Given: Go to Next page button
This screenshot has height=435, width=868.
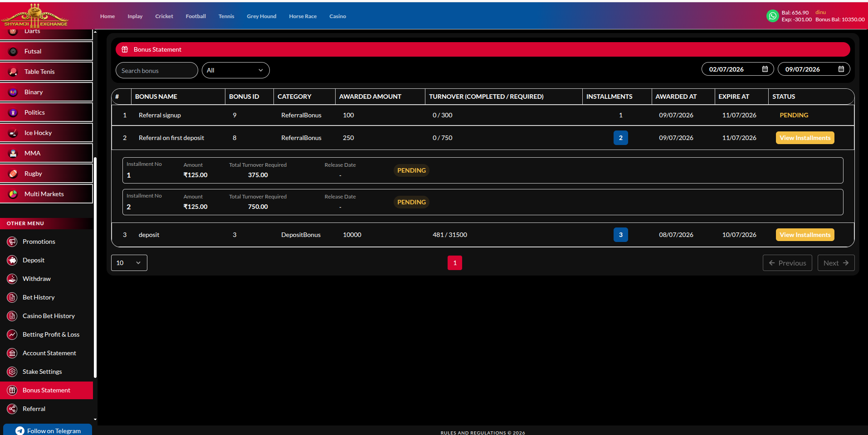Looking at the screenshot, I should [x=836, y=263].
